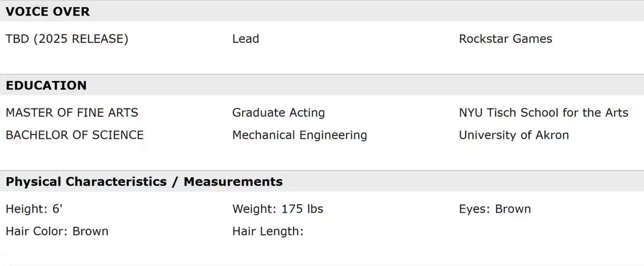Click the EDUCATION section heading

point(46,85)
